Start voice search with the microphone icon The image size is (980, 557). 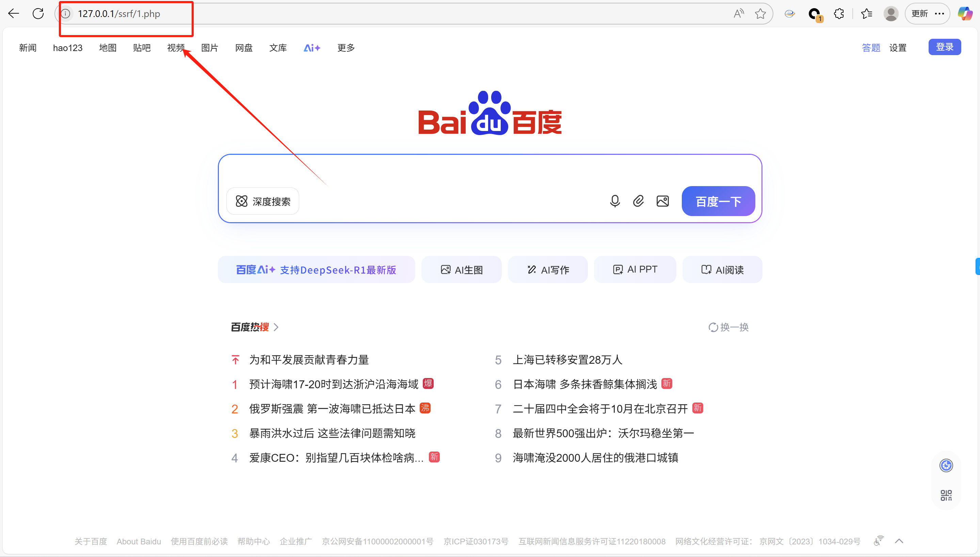pyautogui.click(x=615, y=201)
